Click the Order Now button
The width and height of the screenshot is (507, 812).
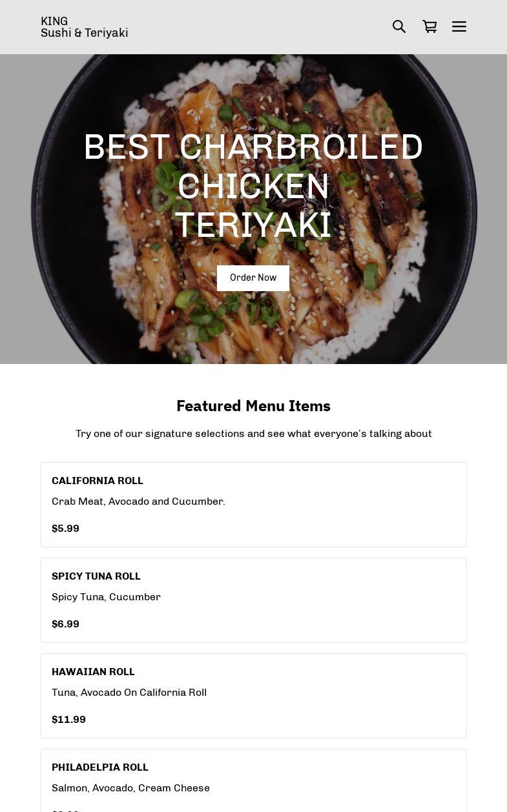point(253,278)
